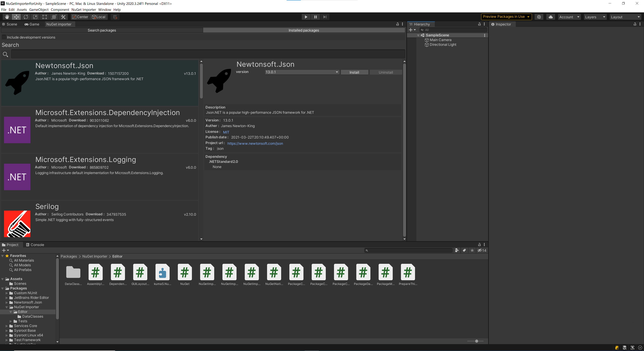Toggle hidden packages visibility count icon
The image size is (644, 351).
click(x=482, y=250)
